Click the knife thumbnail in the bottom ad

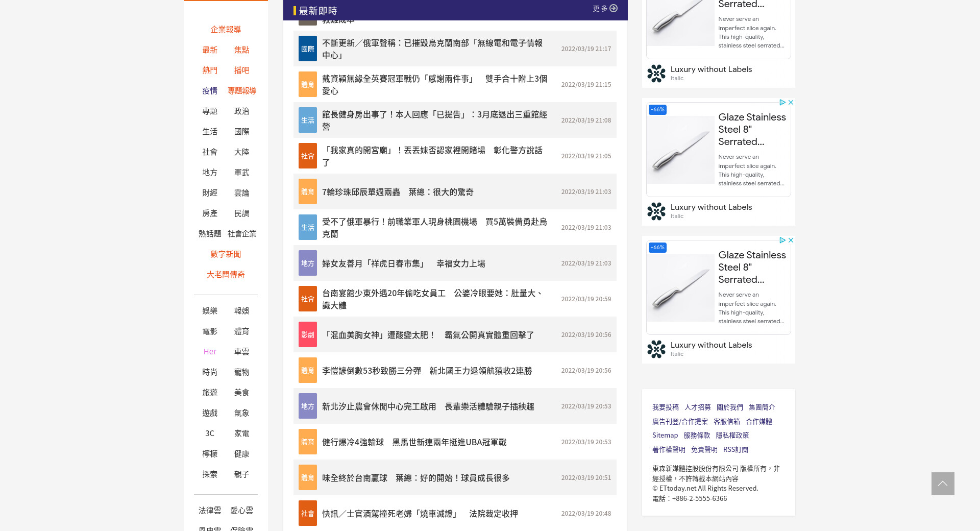(x=680, y=288)
